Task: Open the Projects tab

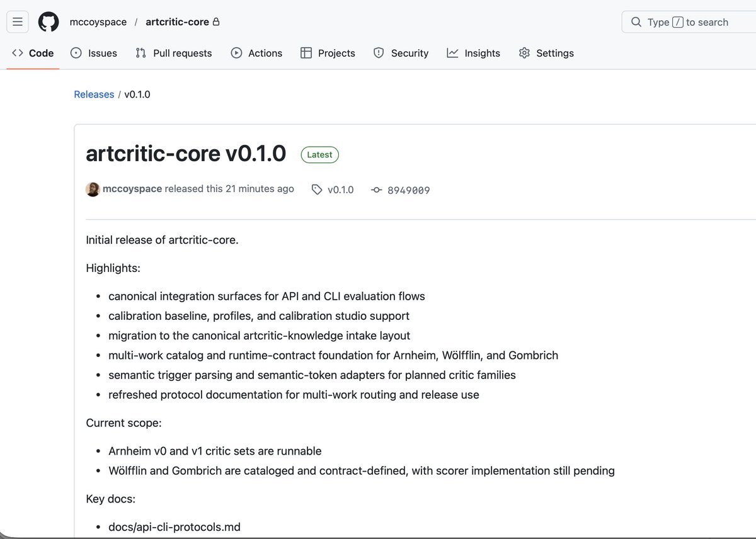Action: point(328,53)
